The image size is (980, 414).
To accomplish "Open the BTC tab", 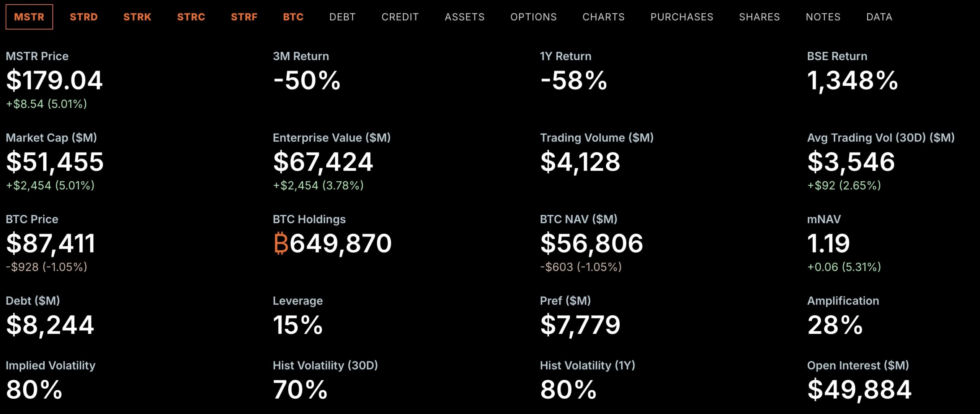I will [293, 17].
